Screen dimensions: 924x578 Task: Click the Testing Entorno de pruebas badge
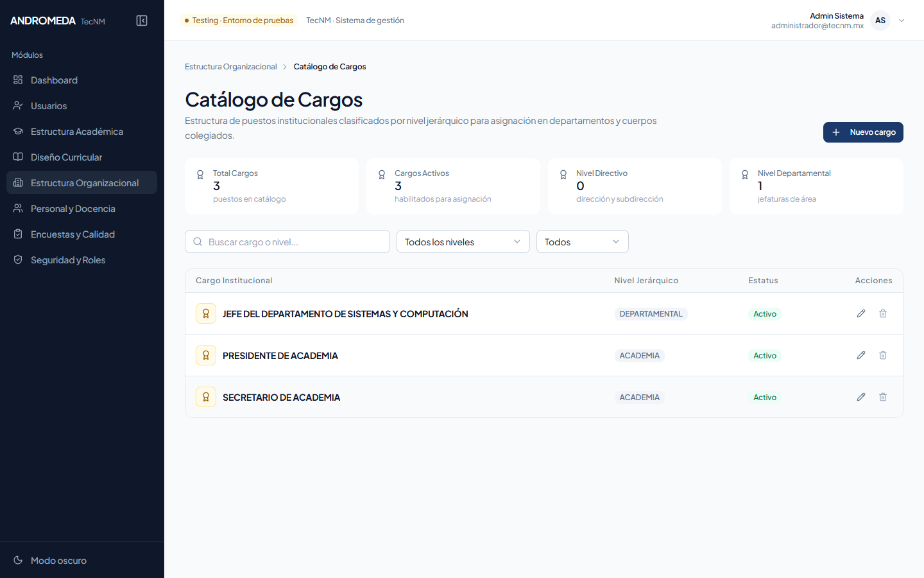click(239, 21)
